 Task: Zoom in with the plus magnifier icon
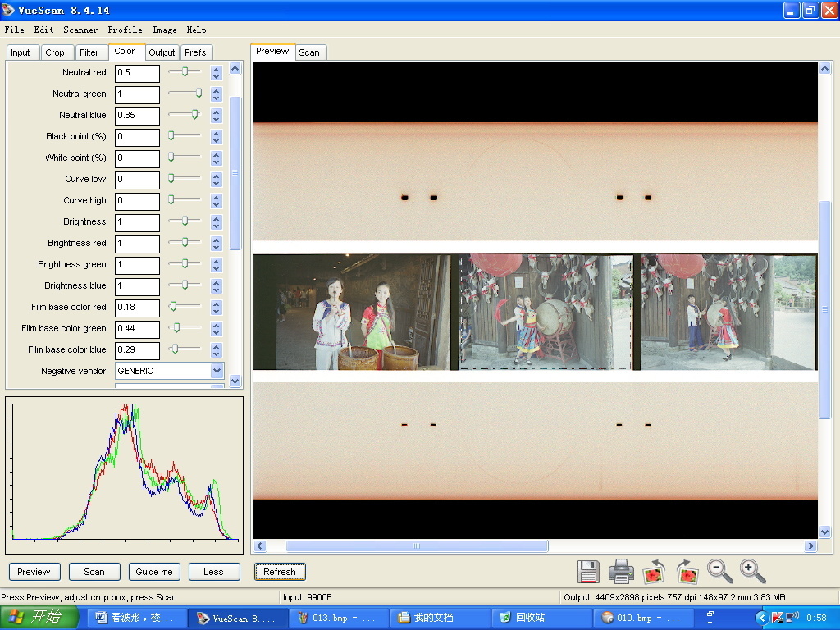click(x=752, y=571)
